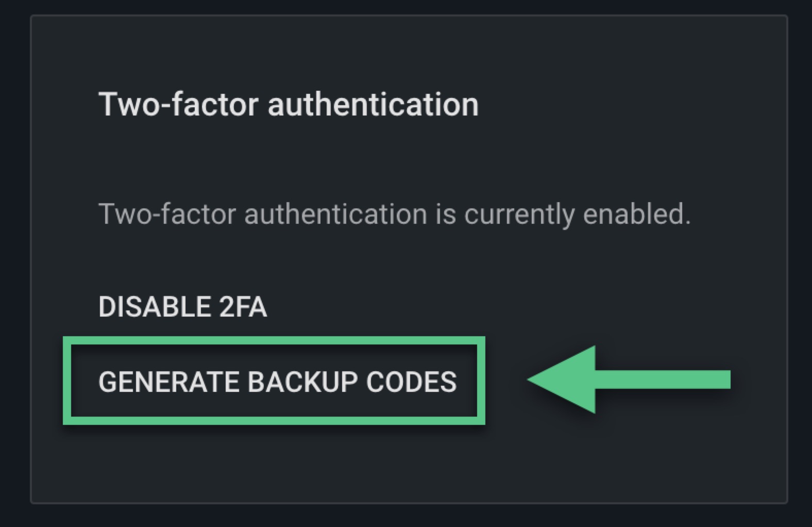The height and width of the screenshot is (527, 812).
Task: Click the green arrow's tail shaft
Action: point(670,380)
